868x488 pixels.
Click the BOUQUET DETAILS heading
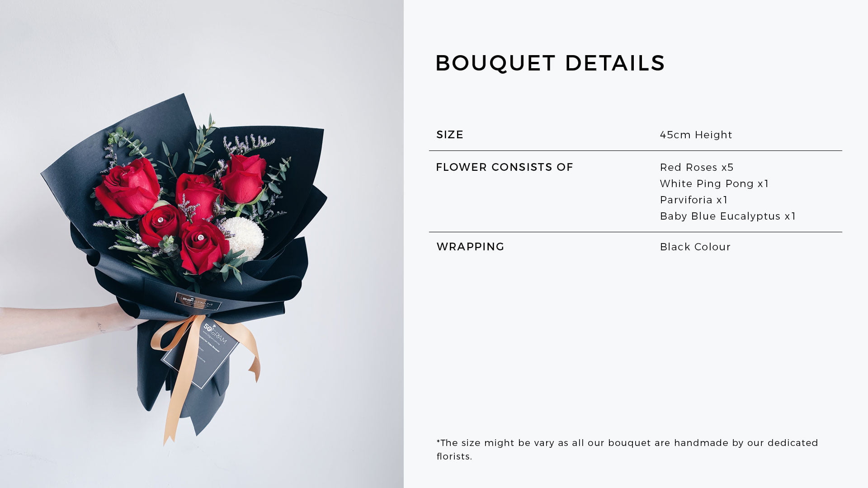(550, 63)
